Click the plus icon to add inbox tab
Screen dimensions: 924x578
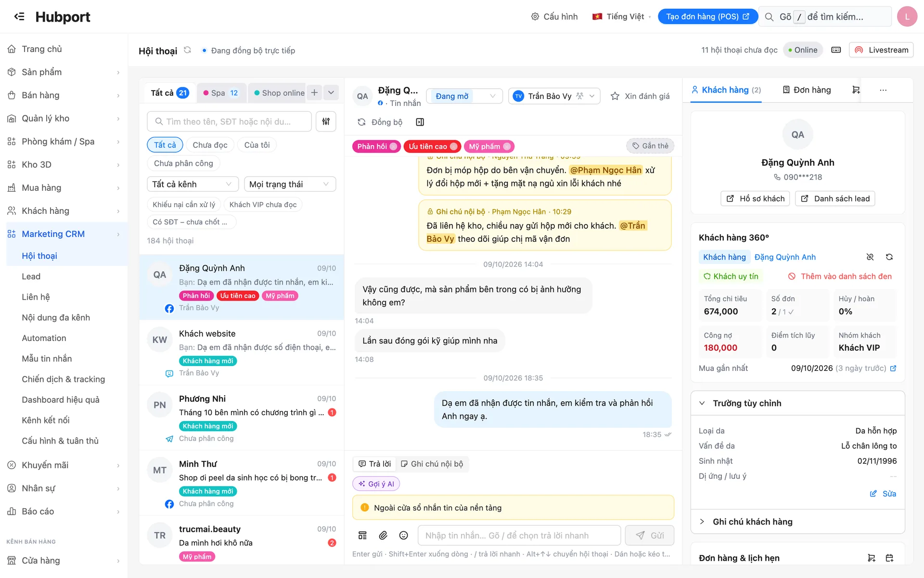pos(314,92)
